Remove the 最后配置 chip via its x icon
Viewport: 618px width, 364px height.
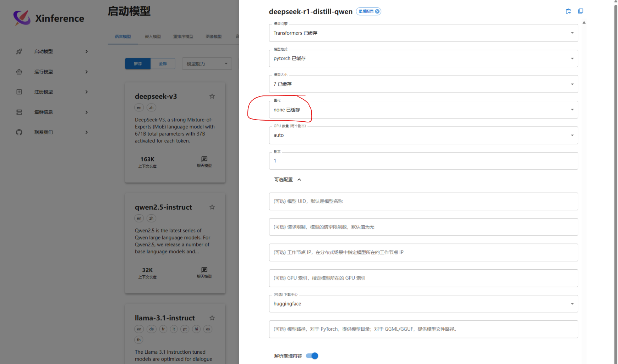point(377,11)
